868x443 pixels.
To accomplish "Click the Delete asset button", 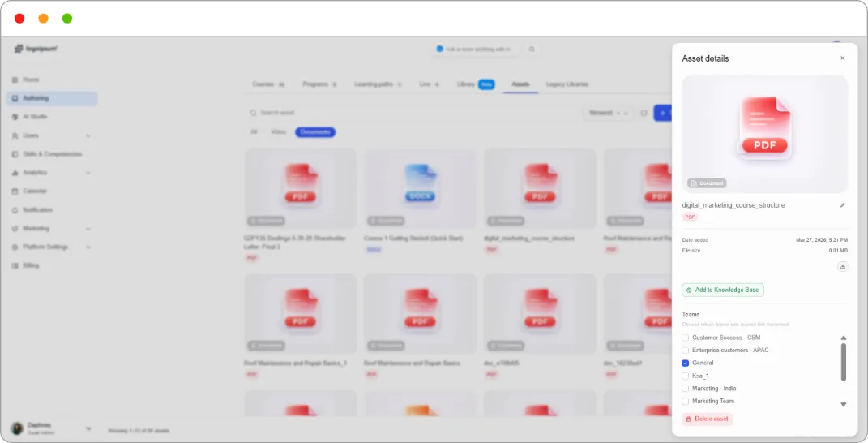I will click(x=708, y=419).
